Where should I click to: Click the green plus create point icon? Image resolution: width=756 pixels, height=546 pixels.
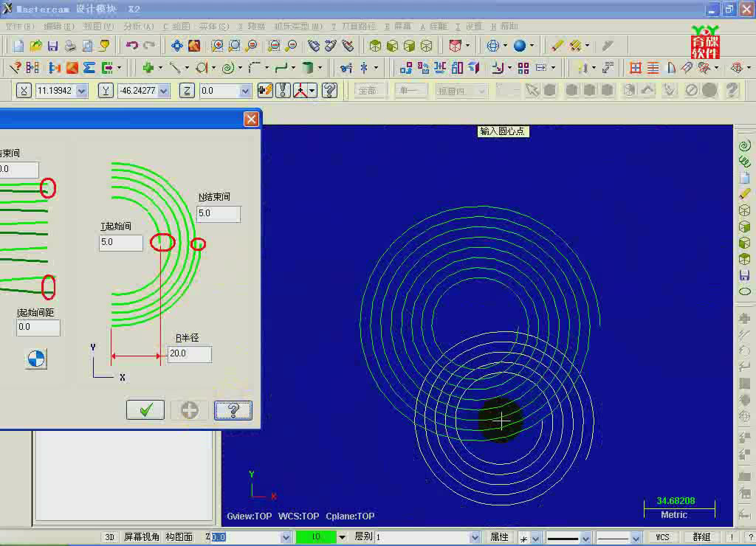click(x=148, y=68)
